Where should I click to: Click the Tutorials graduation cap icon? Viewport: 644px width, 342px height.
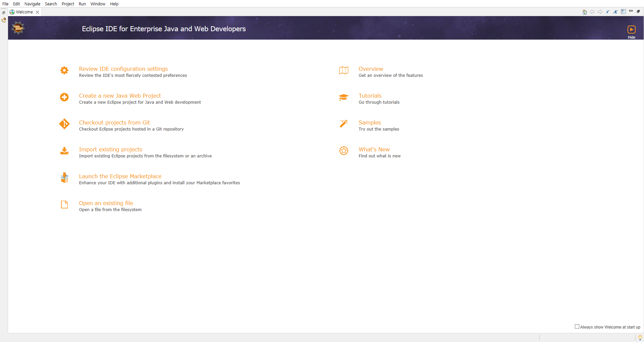[x=344, y=97]
